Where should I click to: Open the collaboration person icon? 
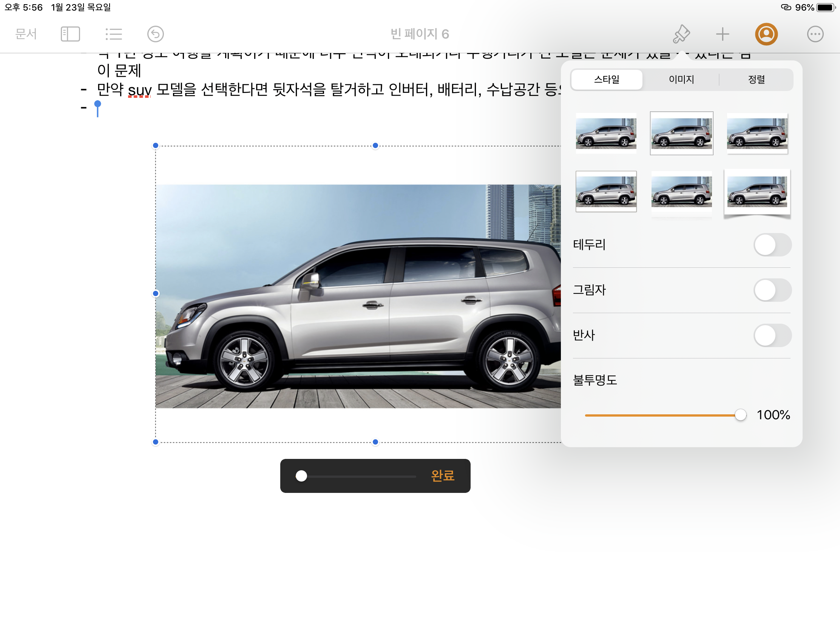click(766, 34)
